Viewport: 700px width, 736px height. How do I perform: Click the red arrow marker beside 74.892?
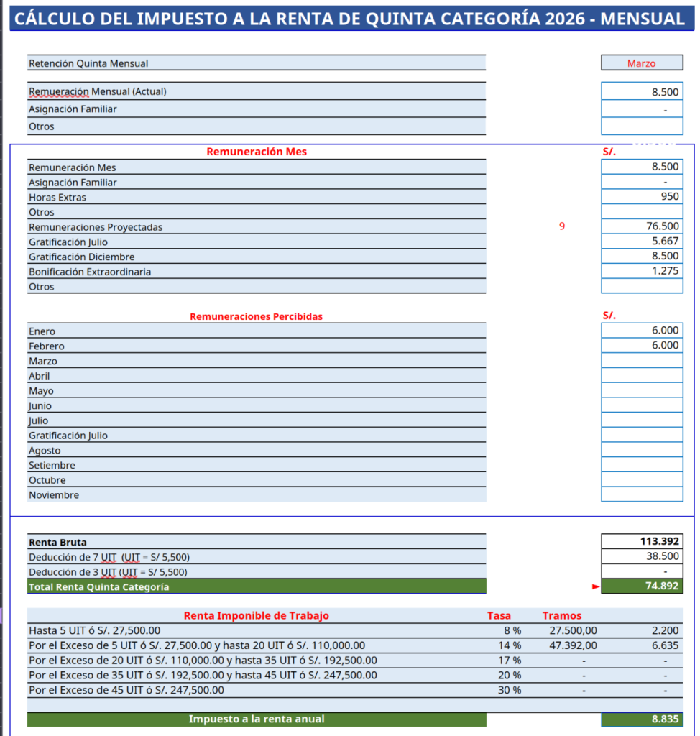595,586
